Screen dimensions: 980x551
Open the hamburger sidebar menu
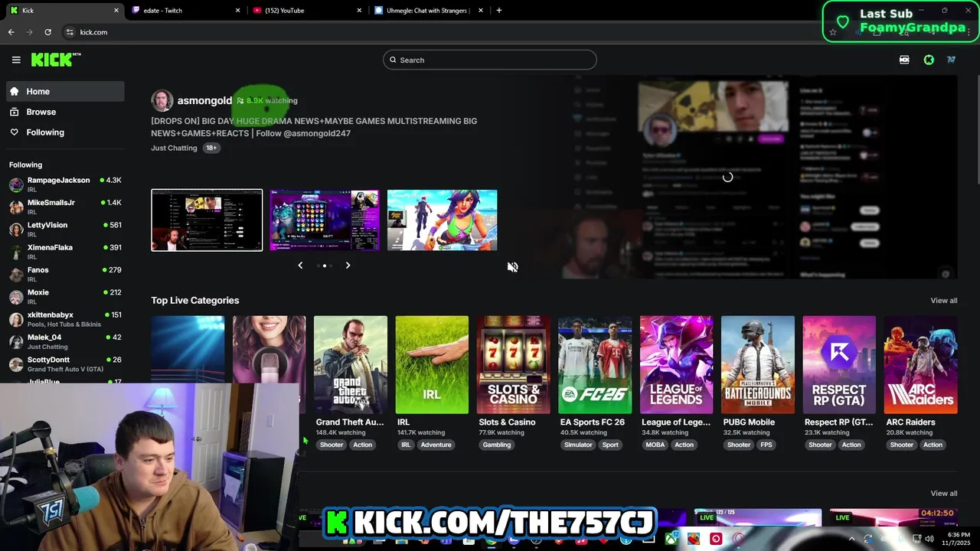tap(16, 60)
